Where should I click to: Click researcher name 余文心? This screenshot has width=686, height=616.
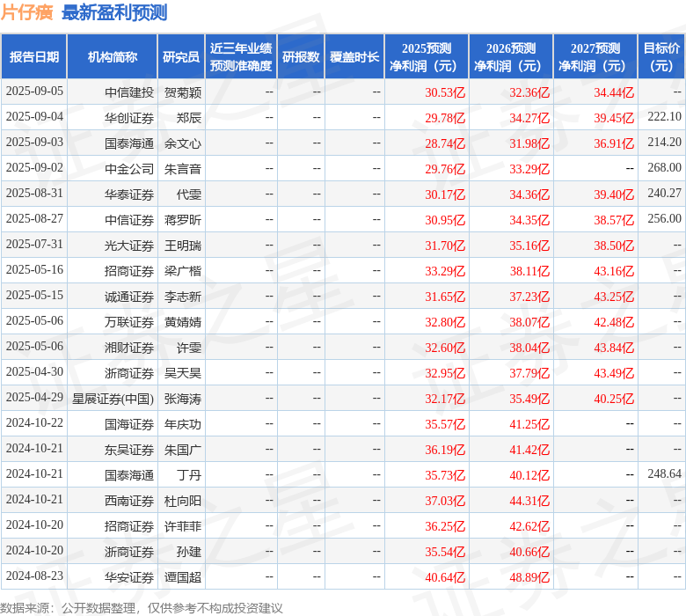click(183, 143)
